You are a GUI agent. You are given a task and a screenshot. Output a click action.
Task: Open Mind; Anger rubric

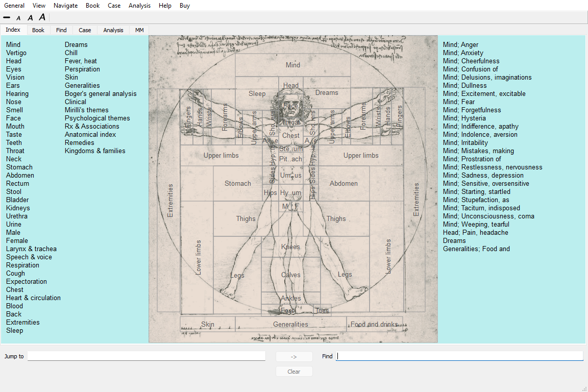pyautogui.click(x=460, y=44)
